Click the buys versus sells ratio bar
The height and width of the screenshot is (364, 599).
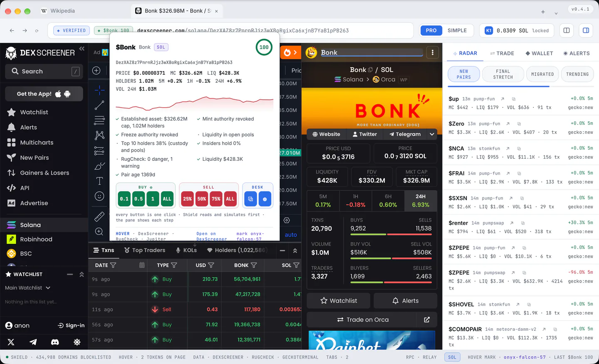[x=391, y=234]
